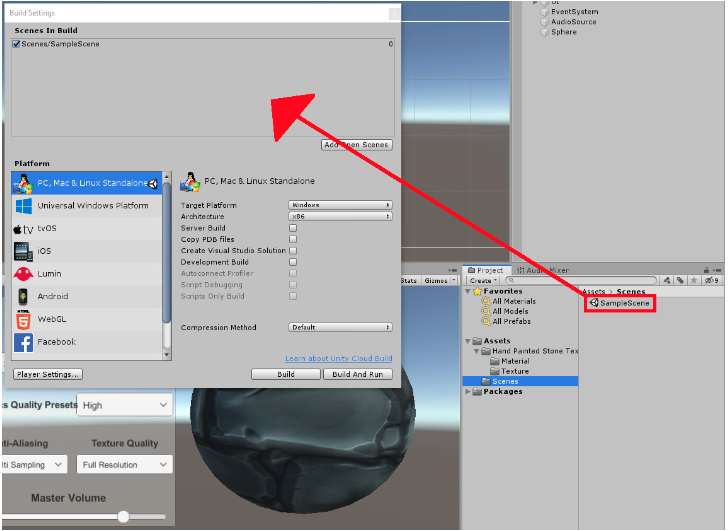Click the Master Volume slider handle
728x531 pixels.
tap(123, 516)
